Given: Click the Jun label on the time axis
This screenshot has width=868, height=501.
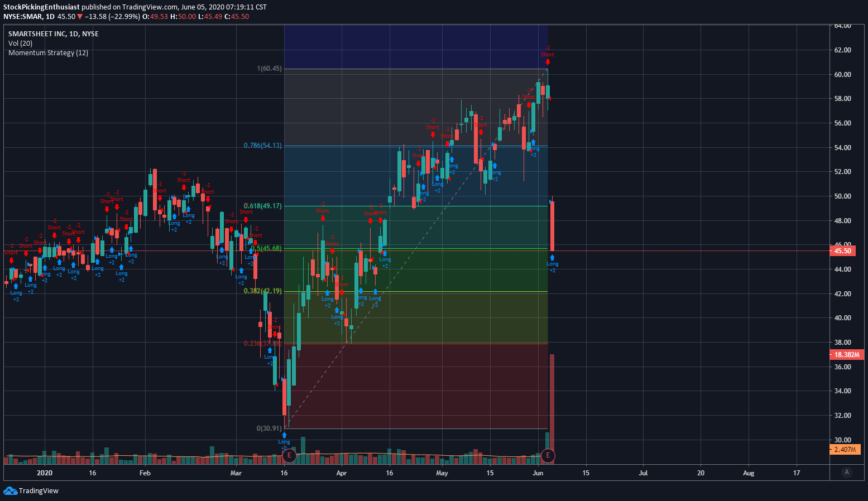Looking at the screenshot, I should click(538, 473).
